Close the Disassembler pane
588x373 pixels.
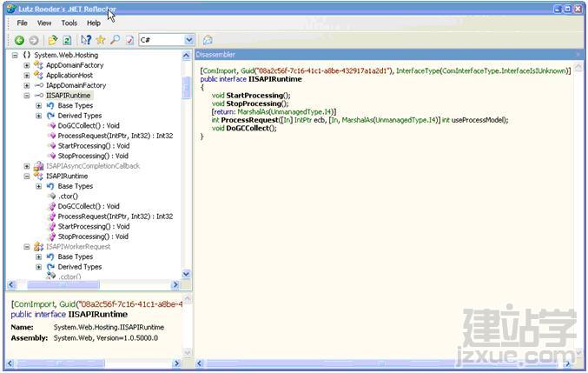578,55
